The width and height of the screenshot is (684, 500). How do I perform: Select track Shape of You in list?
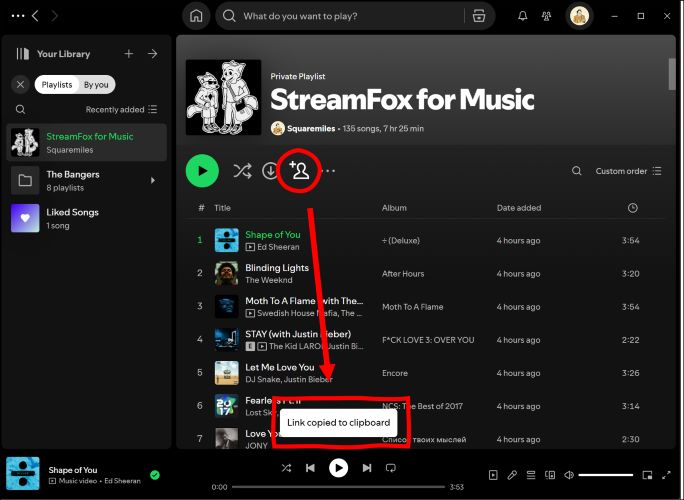pos(273,235)
